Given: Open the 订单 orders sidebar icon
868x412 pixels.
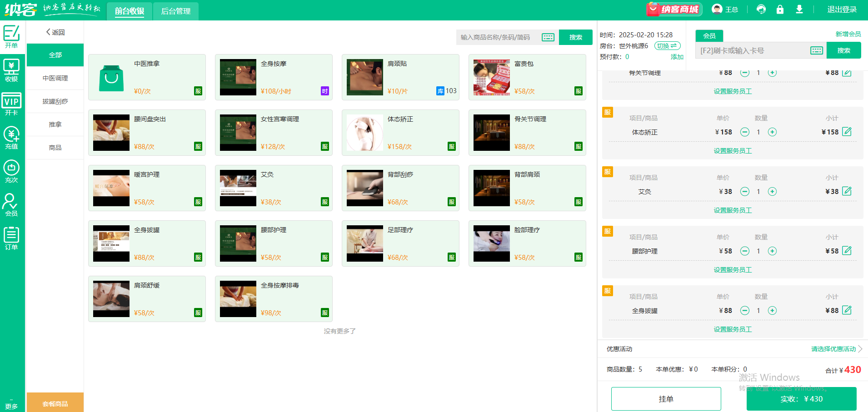Looking at the screenshot, I should click(11, 238).
